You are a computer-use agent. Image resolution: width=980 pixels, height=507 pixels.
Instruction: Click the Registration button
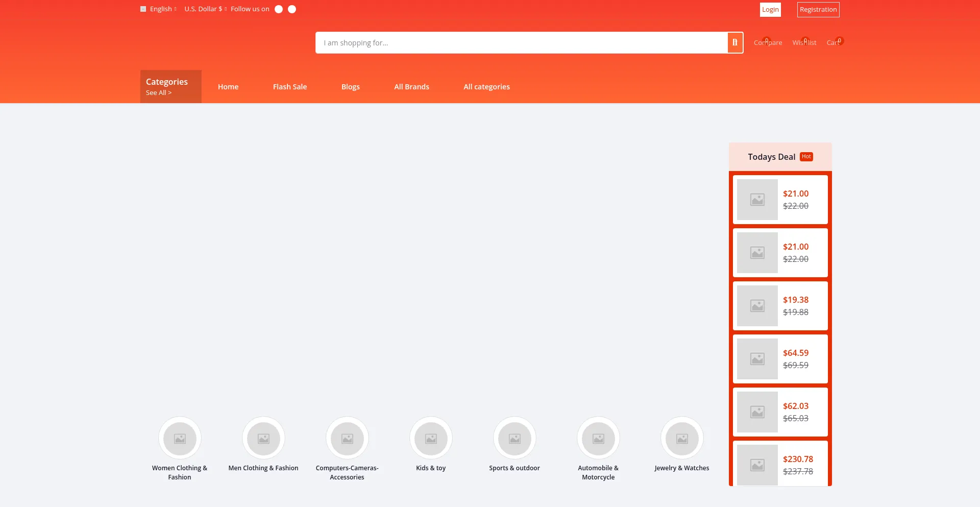point(818,9)
